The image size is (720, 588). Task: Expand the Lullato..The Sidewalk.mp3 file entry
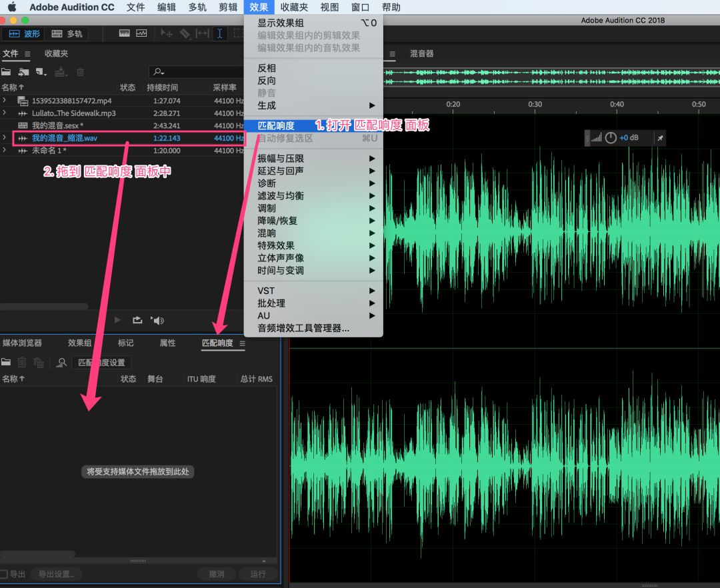[5, 113]
